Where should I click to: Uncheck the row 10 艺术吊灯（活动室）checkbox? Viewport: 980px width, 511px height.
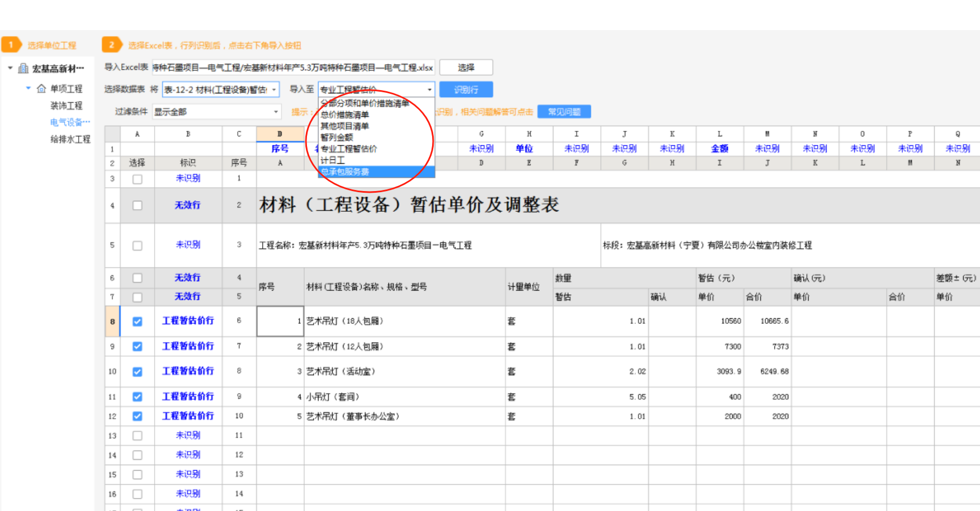click(137, 372)
